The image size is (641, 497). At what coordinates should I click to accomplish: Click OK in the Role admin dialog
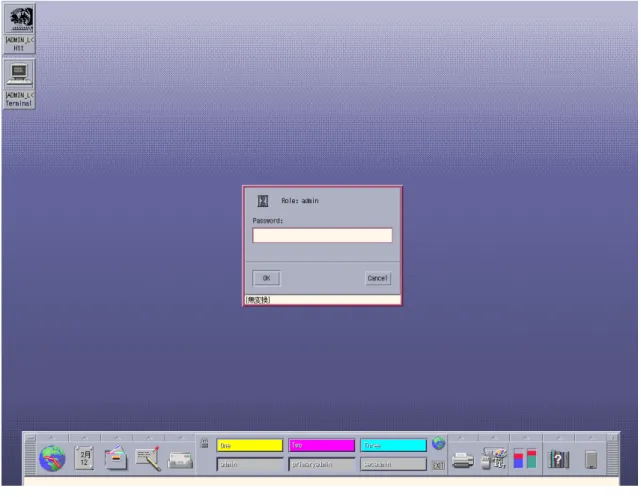click(267, 278)
